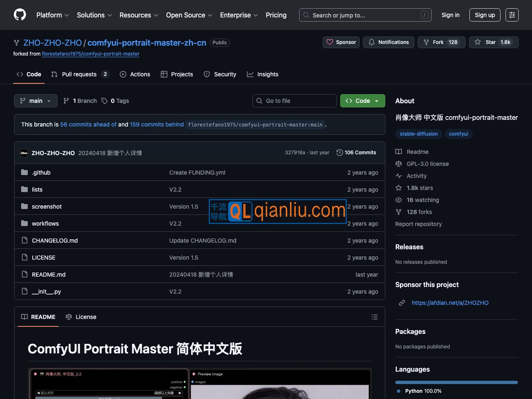Switch to the Pull requests tab
Viewport: 532px width, 399px height.
(x=80, y=74)
